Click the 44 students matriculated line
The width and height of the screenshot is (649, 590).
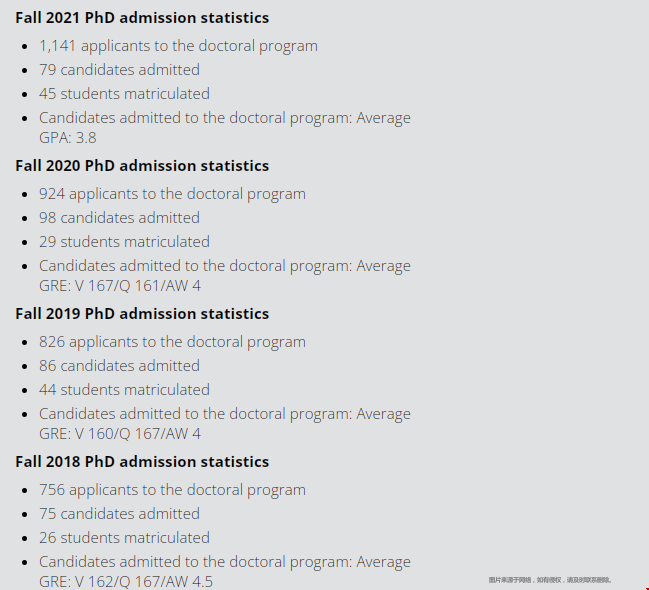click(124, 390)
